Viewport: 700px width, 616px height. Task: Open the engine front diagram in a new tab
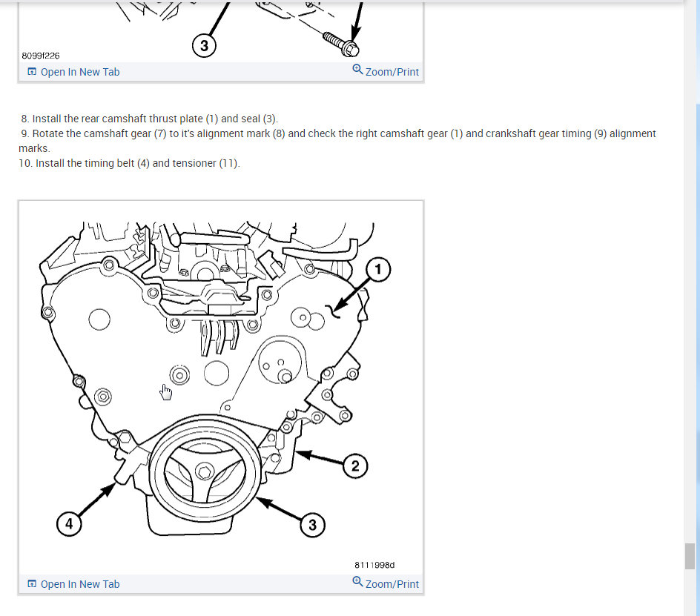pyautogui.click(x=80, y=583)
